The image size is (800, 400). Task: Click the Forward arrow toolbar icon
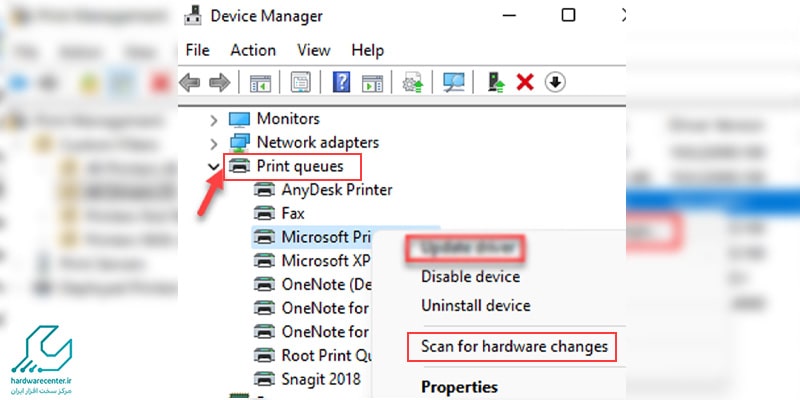pyautogui.click(x=220, y=82)
